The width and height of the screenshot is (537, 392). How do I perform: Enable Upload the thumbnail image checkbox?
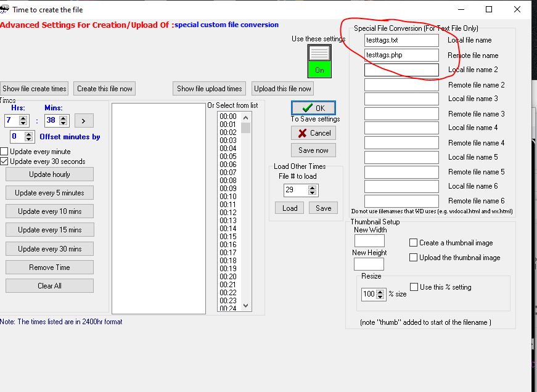pyautogui.click(x=413, y=258)
